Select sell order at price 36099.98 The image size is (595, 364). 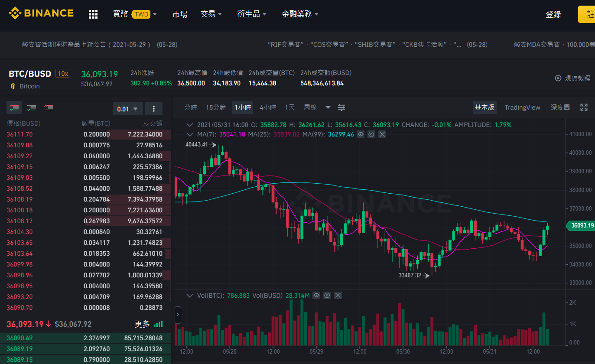(85, 264)
